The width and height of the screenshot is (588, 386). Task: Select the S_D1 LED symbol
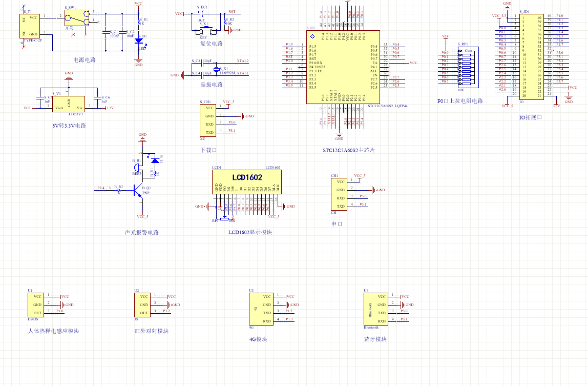pos(139,40)
